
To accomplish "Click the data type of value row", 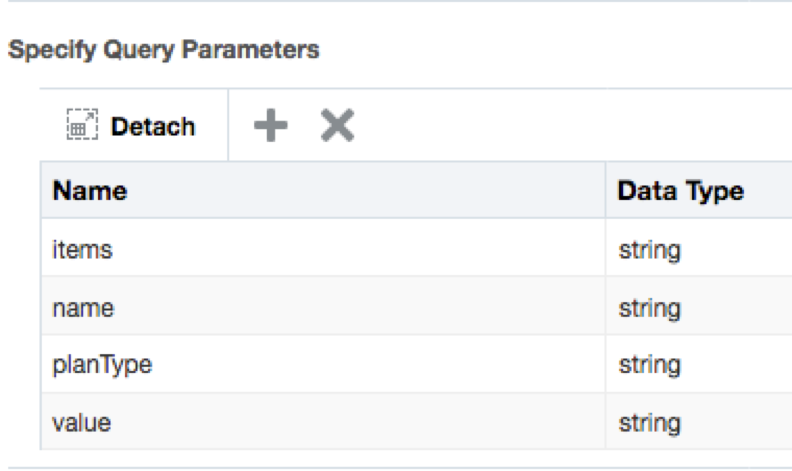I will pos(650,423).
